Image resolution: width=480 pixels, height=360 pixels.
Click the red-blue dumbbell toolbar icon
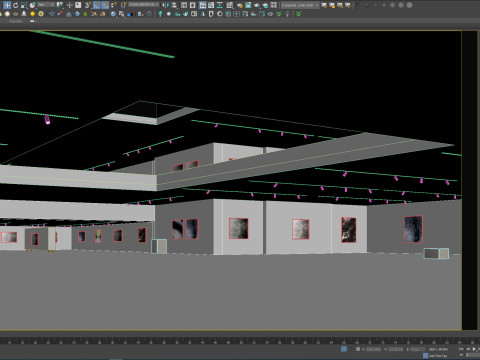tap(60, 14)
